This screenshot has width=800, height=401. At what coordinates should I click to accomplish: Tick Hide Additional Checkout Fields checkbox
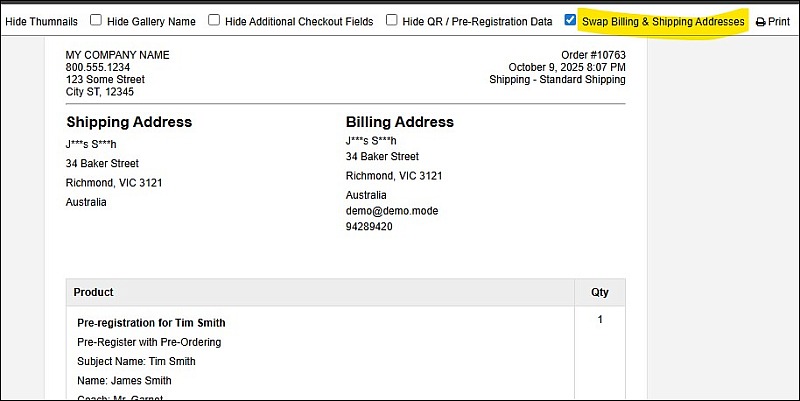click(x=214, y=20)
